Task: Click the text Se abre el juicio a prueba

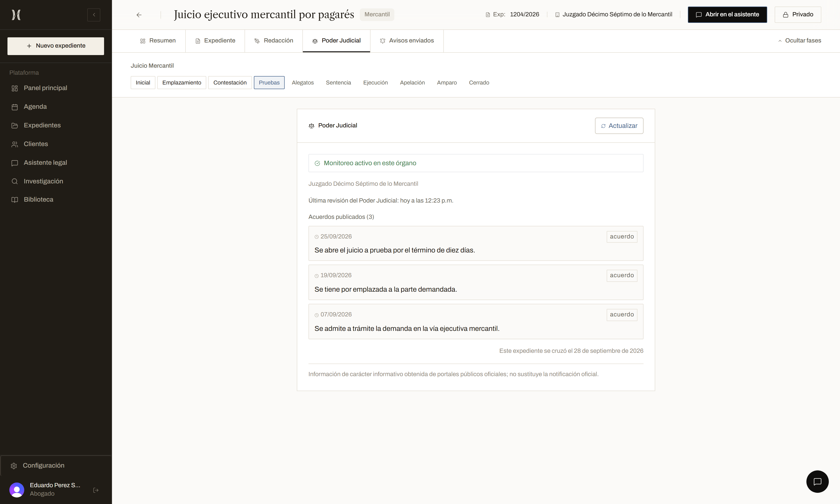Action: 395,250
